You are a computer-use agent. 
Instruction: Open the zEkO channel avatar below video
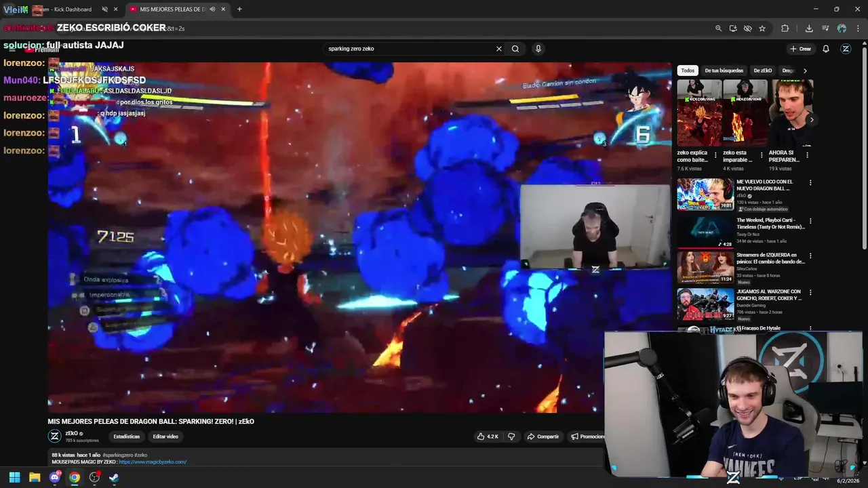54,436
